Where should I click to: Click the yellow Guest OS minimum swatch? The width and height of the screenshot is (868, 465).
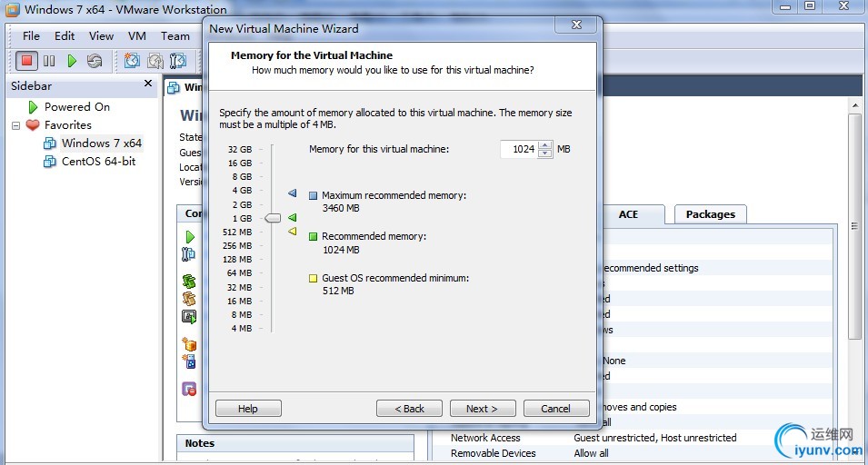pos(314,278)
